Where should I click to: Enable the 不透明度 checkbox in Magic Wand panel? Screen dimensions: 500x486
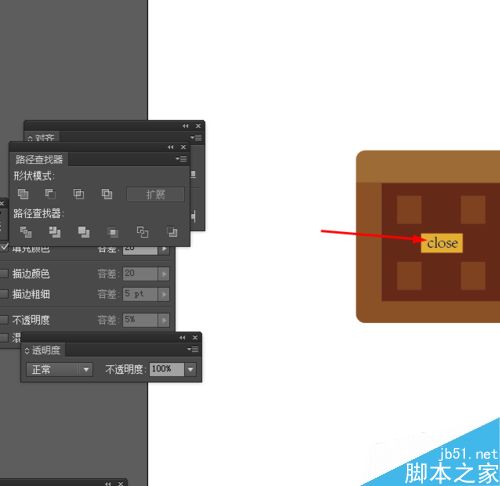coord(4,320)
